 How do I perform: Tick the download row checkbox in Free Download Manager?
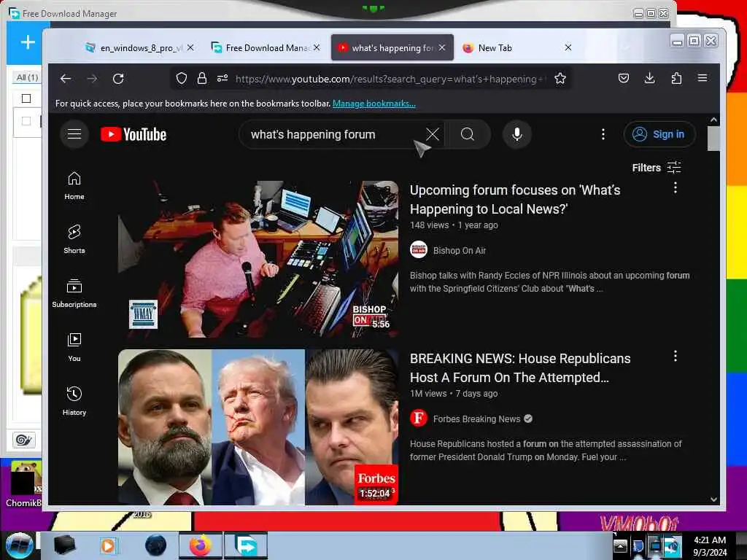point(26,121)
